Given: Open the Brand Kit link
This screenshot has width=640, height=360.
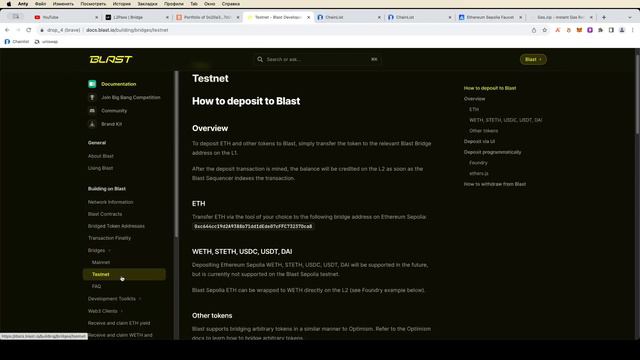Looking at the screenshot, I should tap(111, 124).
